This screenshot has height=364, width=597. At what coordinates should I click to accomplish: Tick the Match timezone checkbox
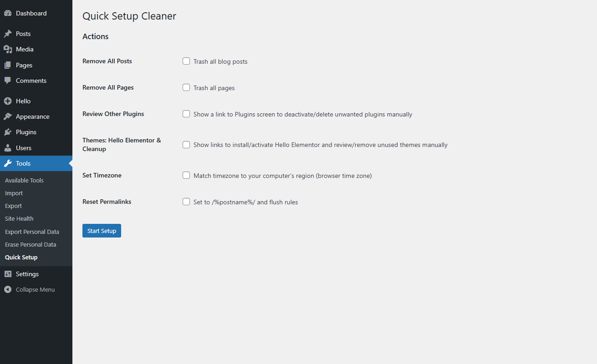[186, 175]
